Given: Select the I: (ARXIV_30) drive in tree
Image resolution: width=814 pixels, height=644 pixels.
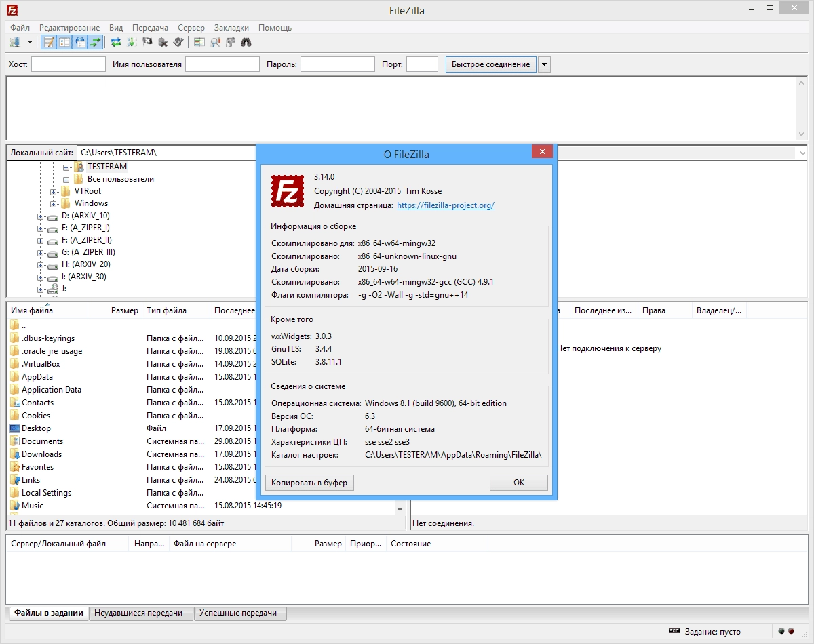Looking at the screenshot, I should [83, 277].
